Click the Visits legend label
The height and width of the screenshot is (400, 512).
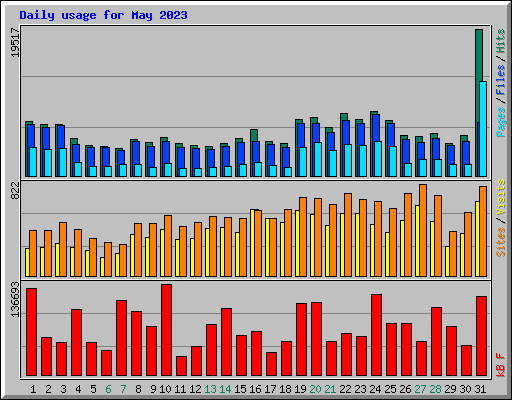point(501,197)
